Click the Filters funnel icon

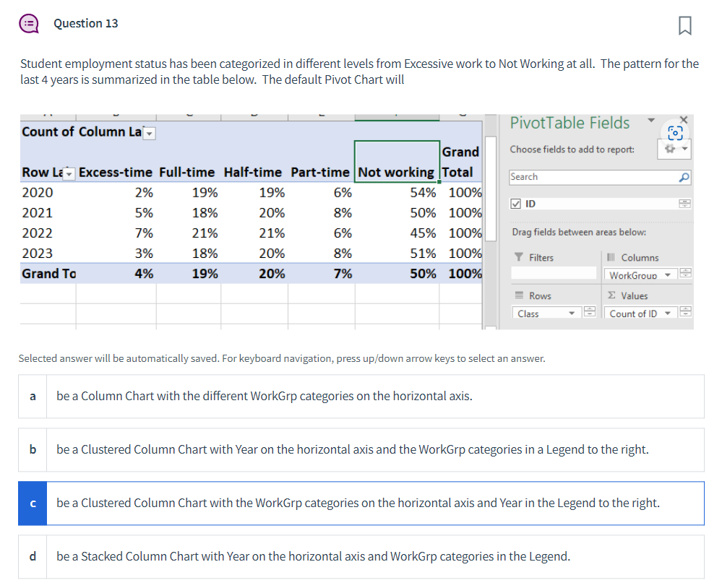(519, 256)
